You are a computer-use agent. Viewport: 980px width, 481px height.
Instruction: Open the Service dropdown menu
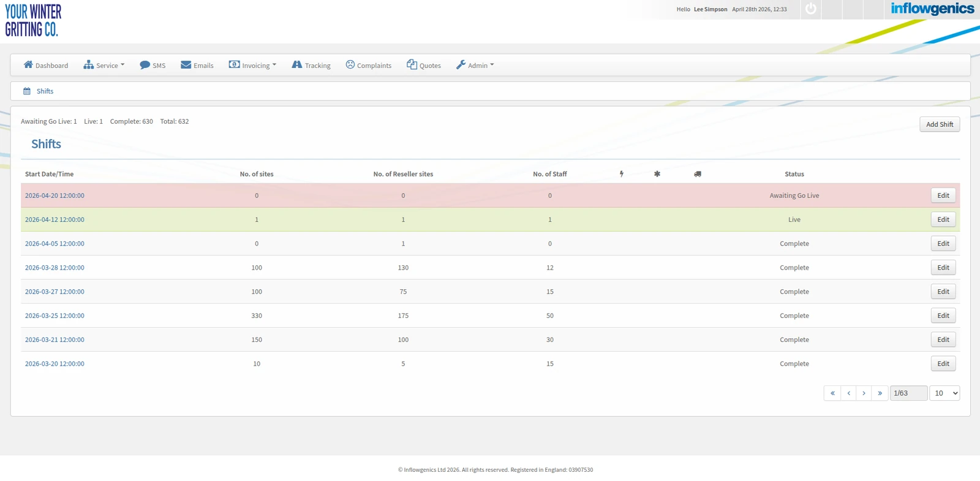click(104, 65)
